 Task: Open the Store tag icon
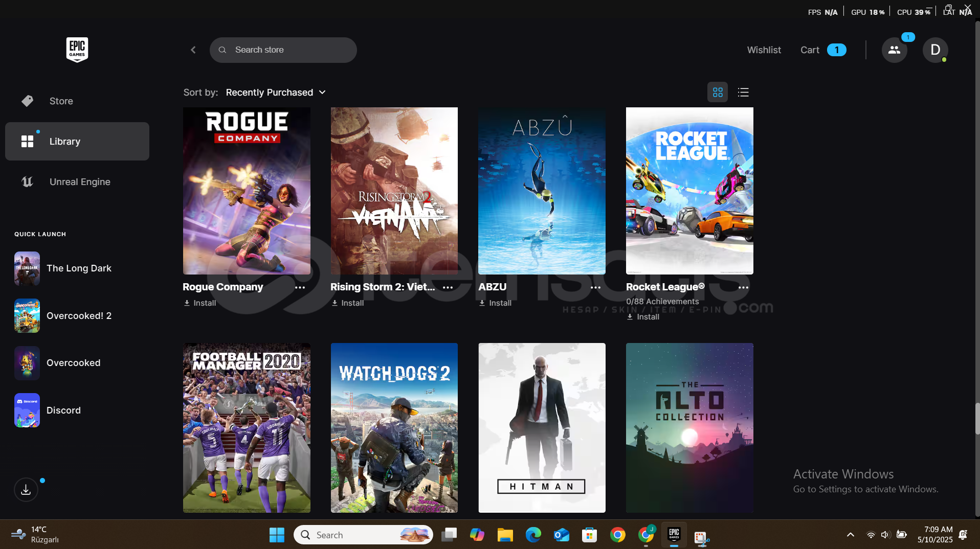tap(28, 101)
